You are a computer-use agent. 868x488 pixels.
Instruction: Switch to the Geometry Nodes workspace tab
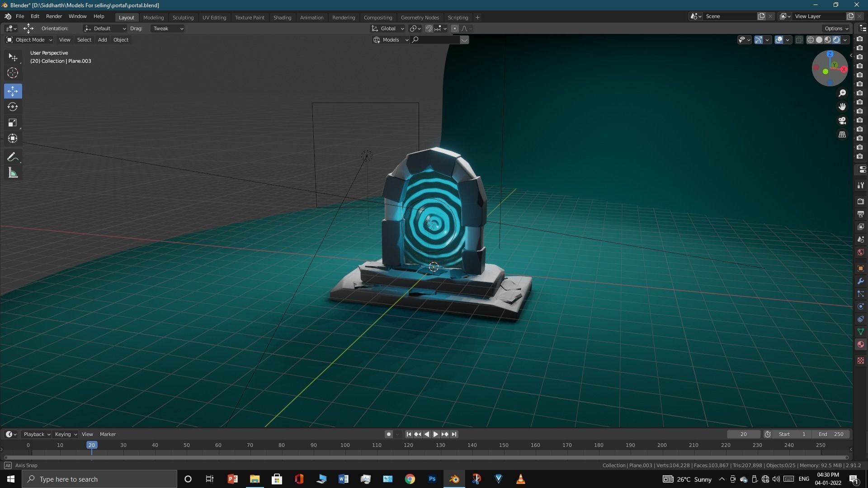pyautogui.click(x=420, y=18)
